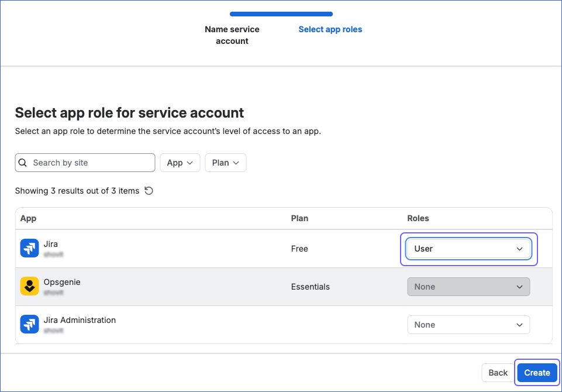Click the Jira Administration app icon
Image resolution: width=562 pixels, height=392 pixels.
pos(29,324)
